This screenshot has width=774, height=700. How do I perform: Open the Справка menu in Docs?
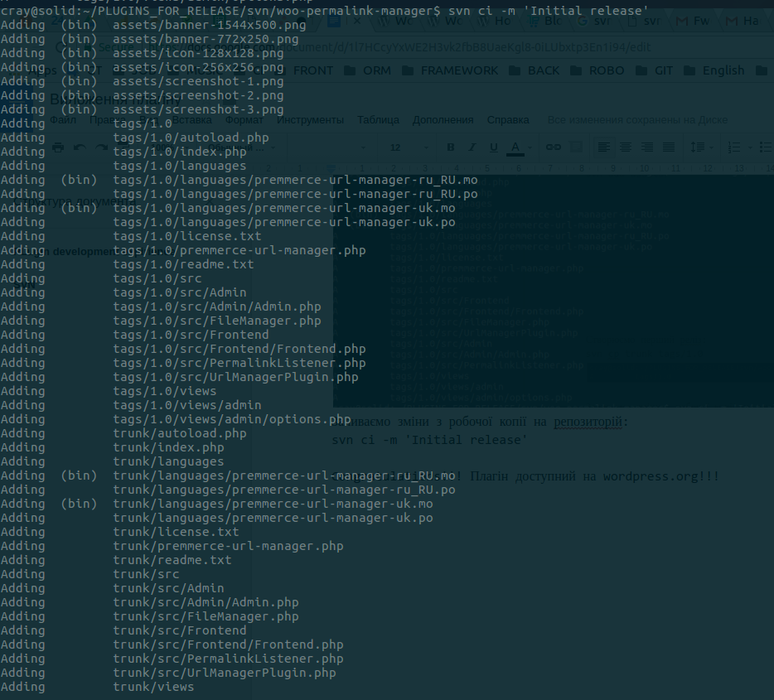[508, 120]
